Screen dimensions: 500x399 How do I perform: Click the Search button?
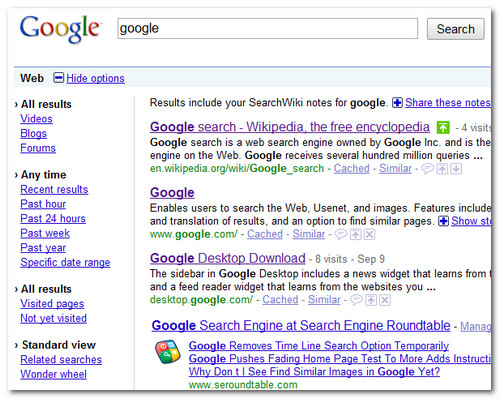(456, 29)
